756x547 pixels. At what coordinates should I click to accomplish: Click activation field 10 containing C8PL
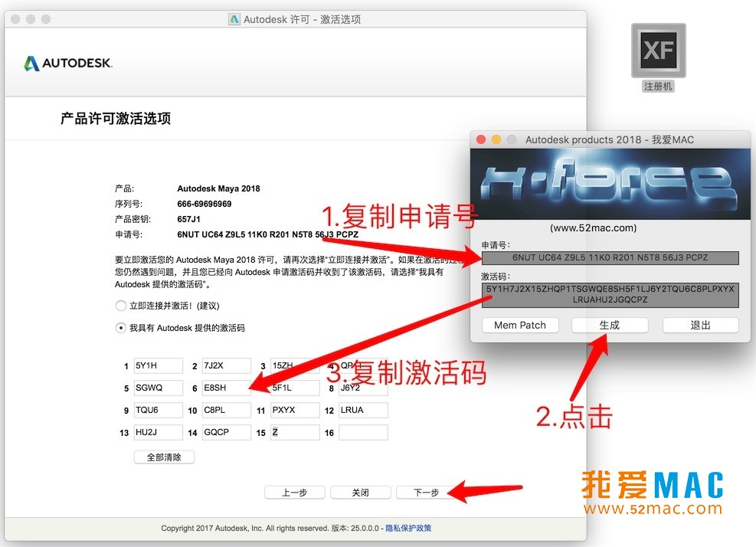point(227,410)
